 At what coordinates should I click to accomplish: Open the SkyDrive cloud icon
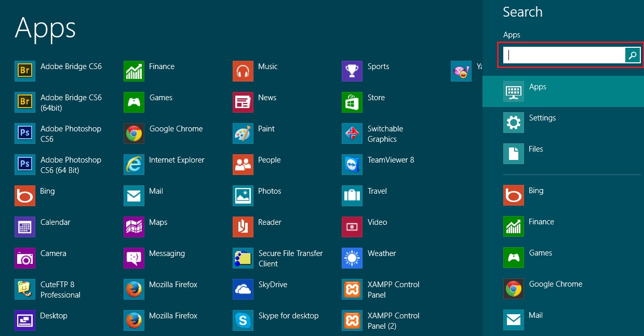[243, 289]
